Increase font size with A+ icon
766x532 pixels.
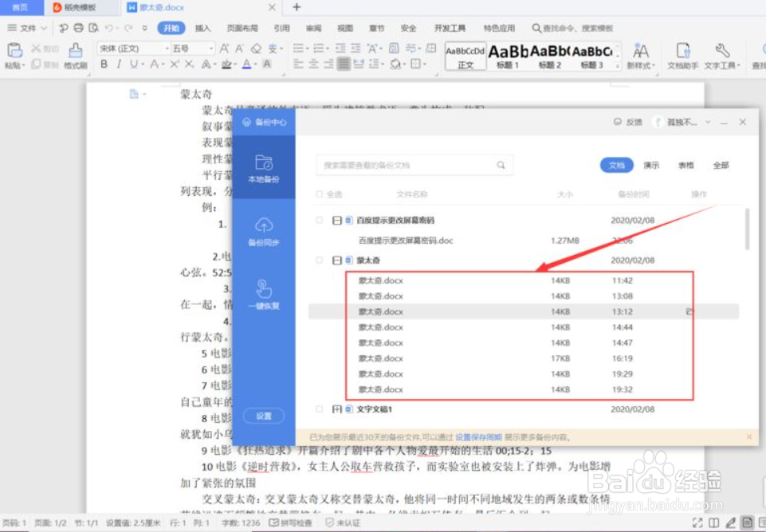pos(224,49)
